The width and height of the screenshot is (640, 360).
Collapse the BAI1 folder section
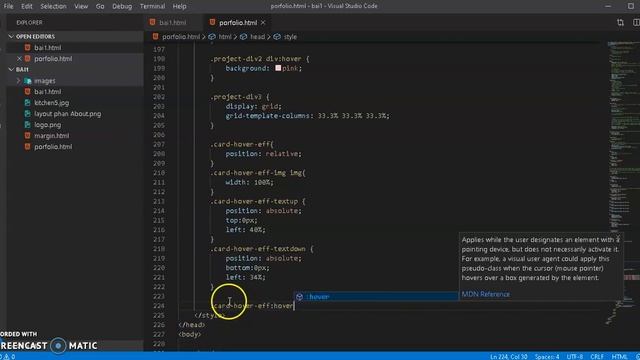pos(11,70)
